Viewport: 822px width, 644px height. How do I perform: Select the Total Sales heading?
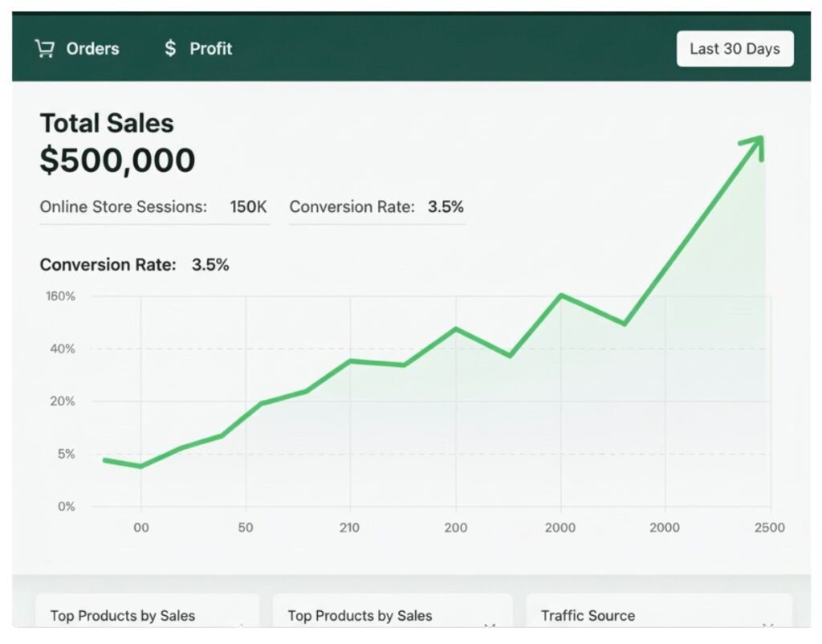coord(107,123)
